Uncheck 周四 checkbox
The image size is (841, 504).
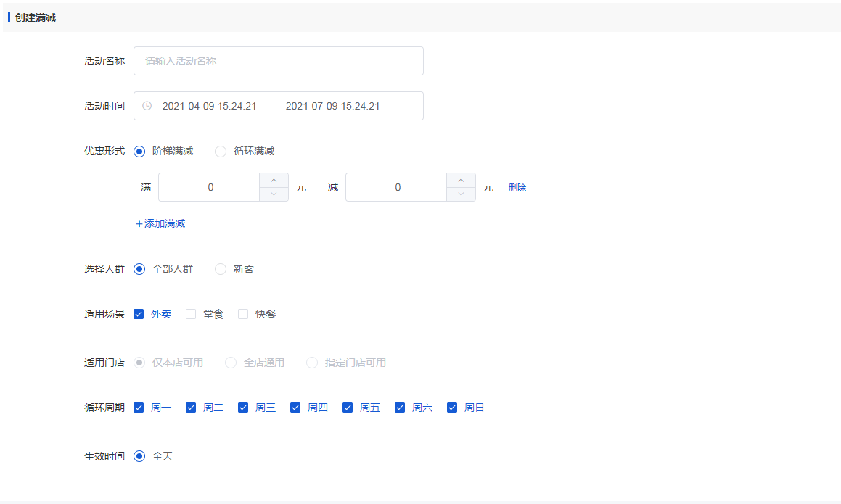(295, 408)
